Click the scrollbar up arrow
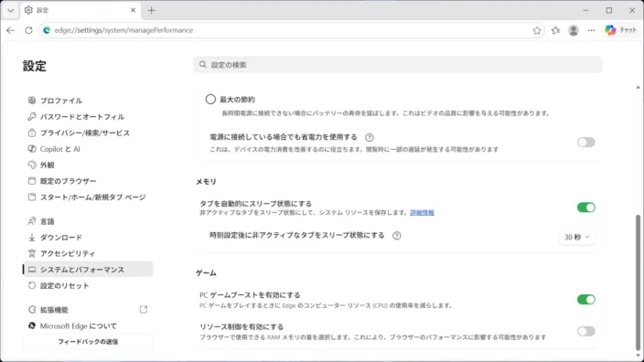The image size is (644, 362). [638, 87]
